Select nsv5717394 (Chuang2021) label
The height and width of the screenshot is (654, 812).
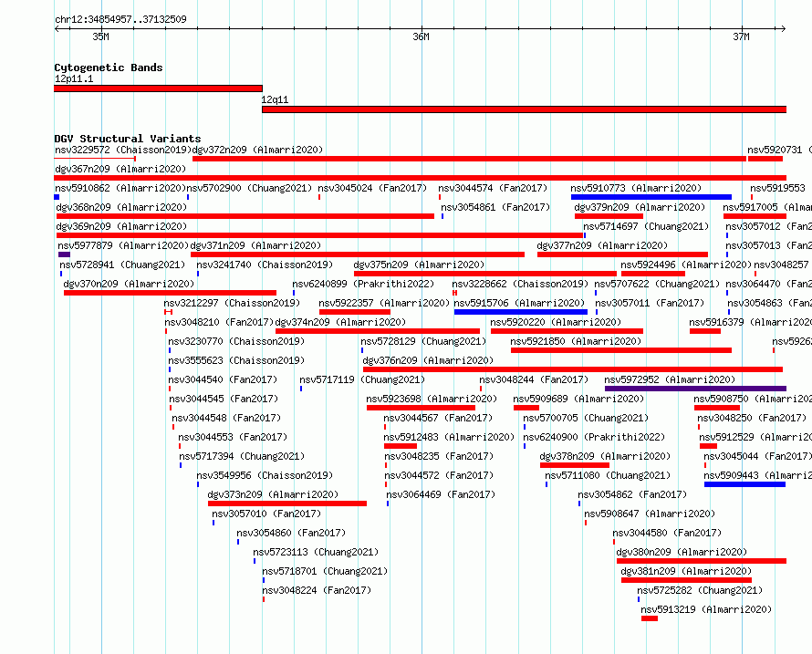click(x=242, y=456)
